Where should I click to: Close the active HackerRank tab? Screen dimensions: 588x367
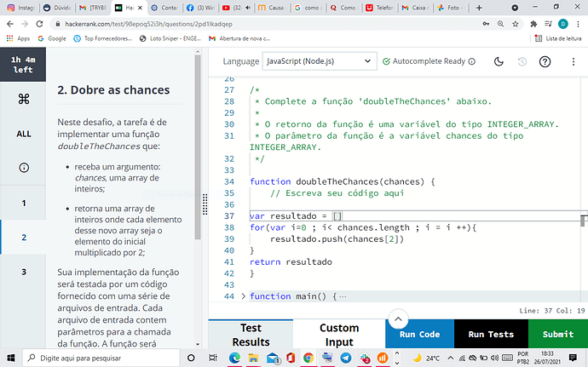pyautogui.click(x=141, y=8)
